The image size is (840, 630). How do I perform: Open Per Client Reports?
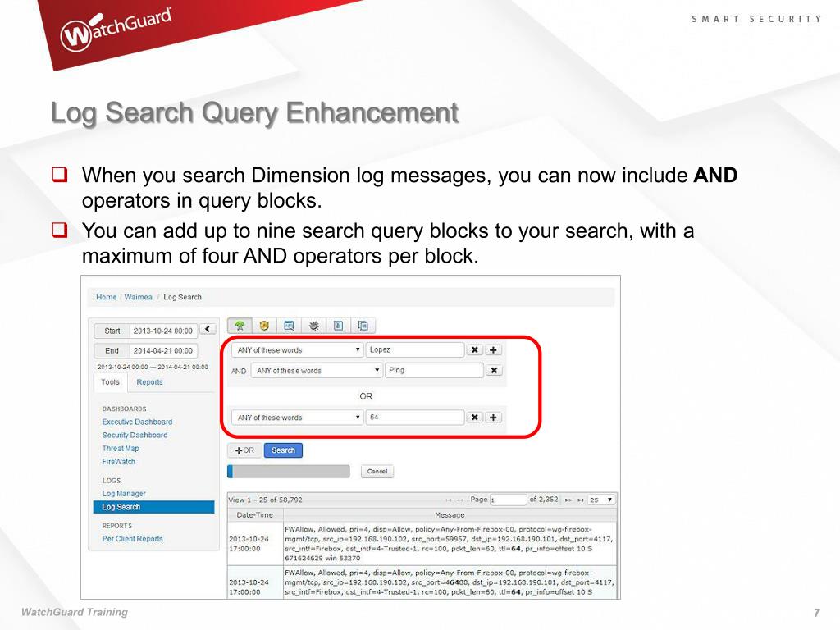(x=132, y=538)
